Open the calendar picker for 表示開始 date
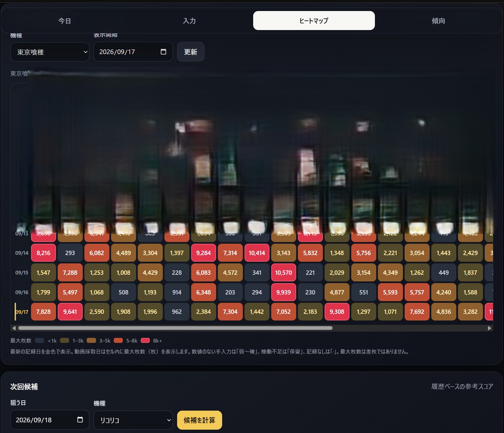The width and height of the screenshot is (504, 433). tap(163, 52)
